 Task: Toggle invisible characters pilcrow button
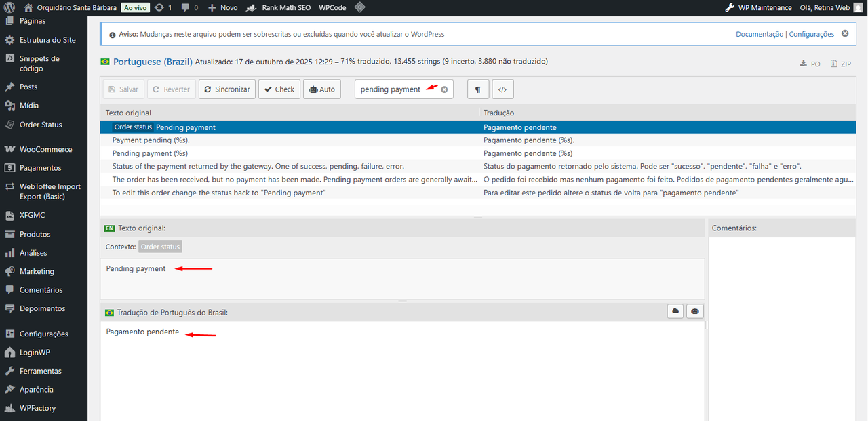(x=478, y=89)
